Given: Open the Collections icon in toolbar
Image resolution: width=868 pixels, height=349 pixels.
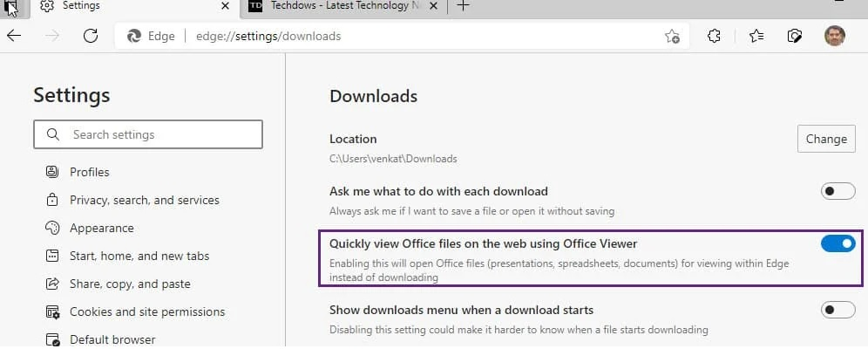Looking at the screenshot, I should click(795, 37).
